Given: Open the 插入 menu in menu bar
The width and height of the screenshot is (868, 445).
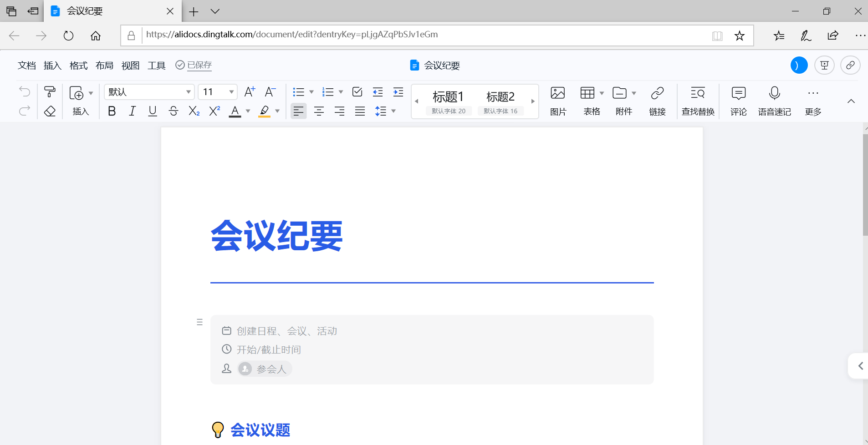Looking at the screenshot, I should [x=52, y=66].
